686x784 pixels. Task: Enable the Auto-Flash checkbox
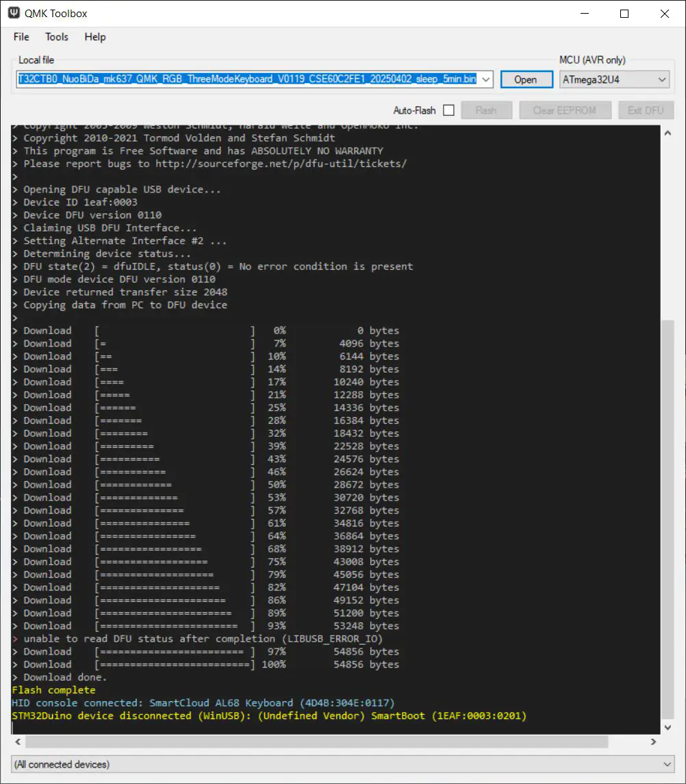(449, 110)
